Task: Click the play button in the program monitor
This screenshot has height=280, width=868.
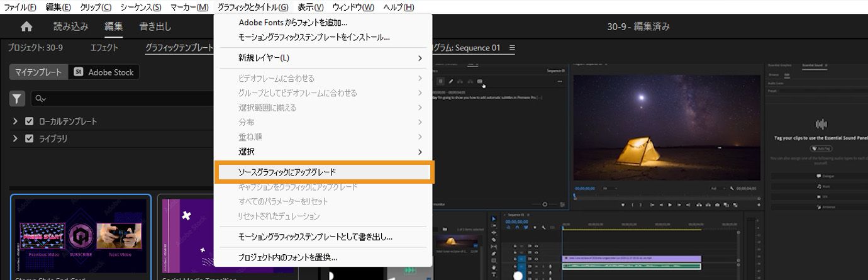Action: (x=670, y=204)
